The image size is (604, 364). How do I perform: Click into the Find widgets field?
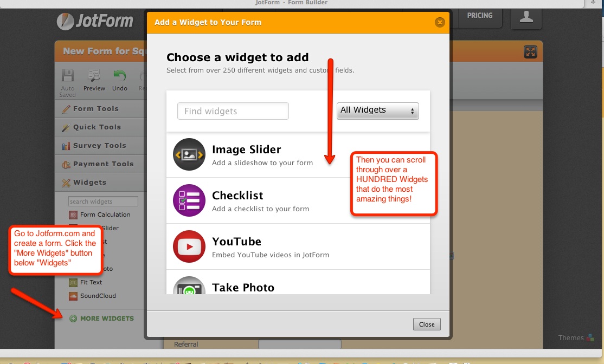pos(233,111)
